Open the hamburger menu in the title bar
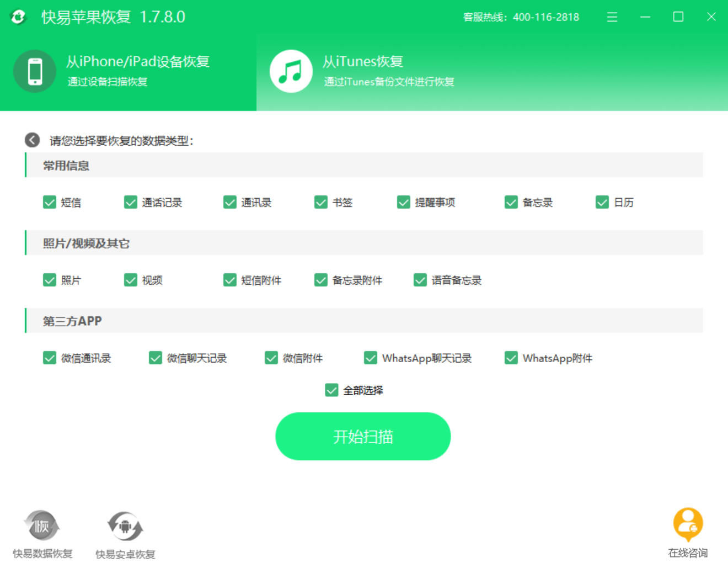 point(612,17)
